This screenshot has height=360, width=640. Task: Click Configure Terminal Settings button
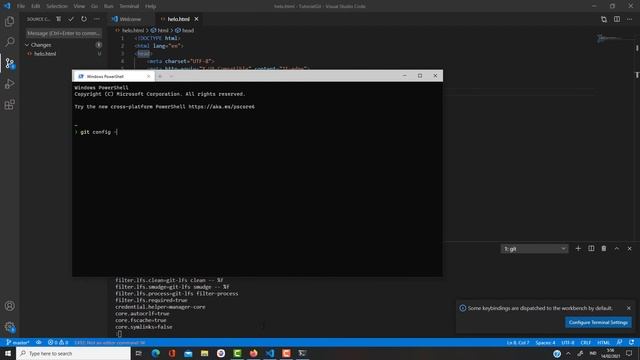(598, 322)
